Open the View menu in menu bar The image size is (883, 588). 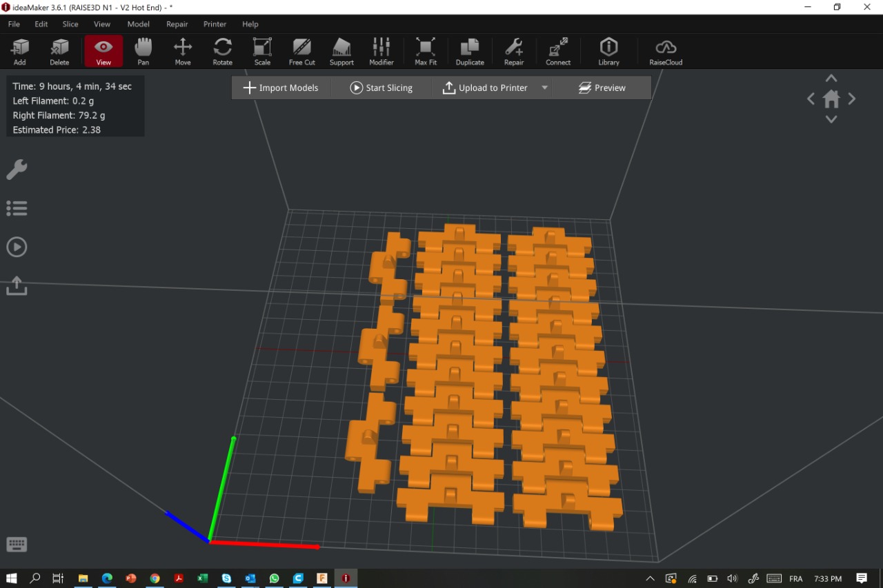(102, 24)
